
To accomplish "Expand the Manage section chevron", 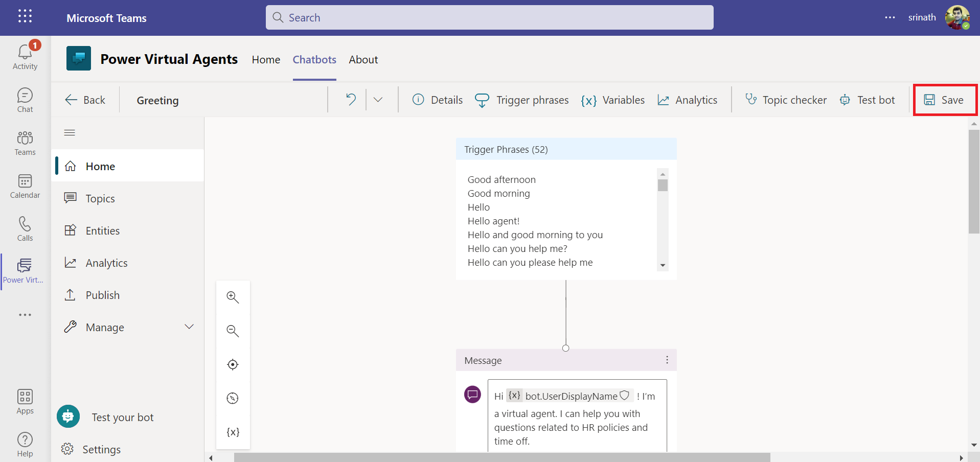I will pos(189,327).
